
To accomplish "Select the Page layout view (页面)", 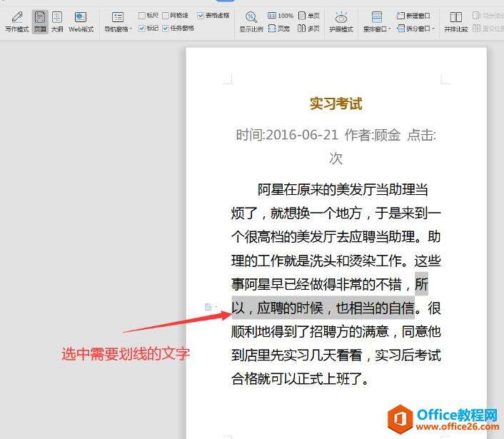I will (x=40, y=22).
